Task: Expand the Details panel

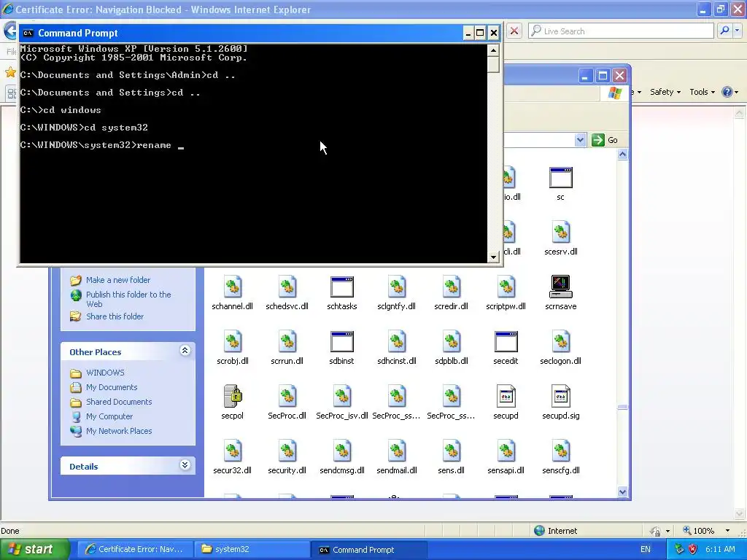Action: coord(185,465)
